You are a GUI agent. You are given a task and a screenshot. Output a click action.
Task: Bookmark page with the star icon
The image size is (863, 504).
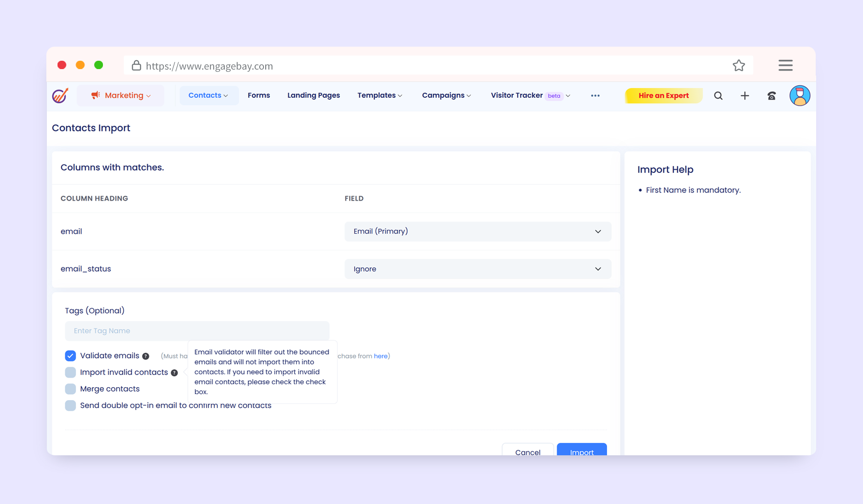739,65
